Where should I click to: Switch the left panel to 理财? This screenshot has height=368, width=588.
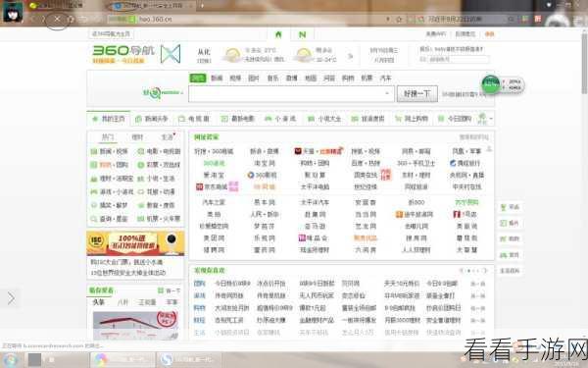(137, 137)
